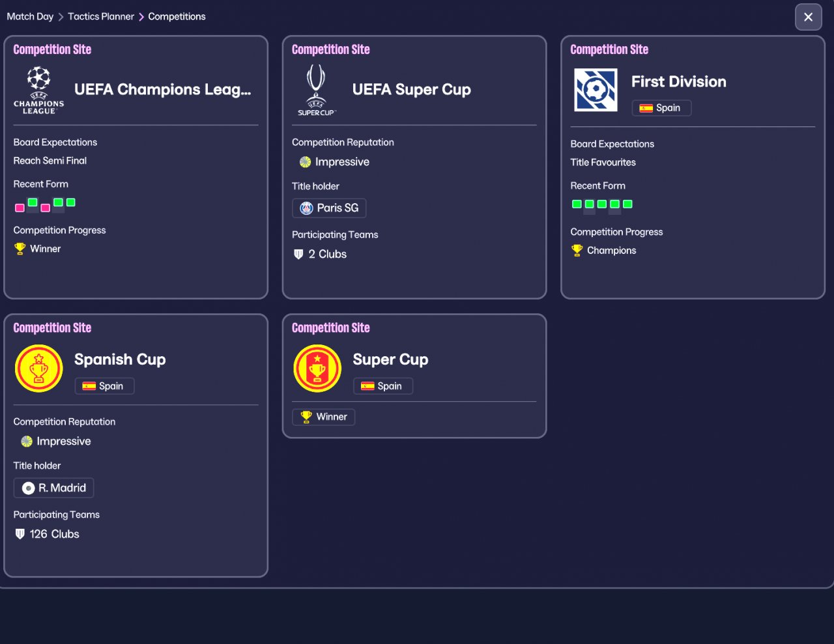Select the Competitions breadcrumb
The width and height of the screenshot is (834, 644).
[177, 16]
